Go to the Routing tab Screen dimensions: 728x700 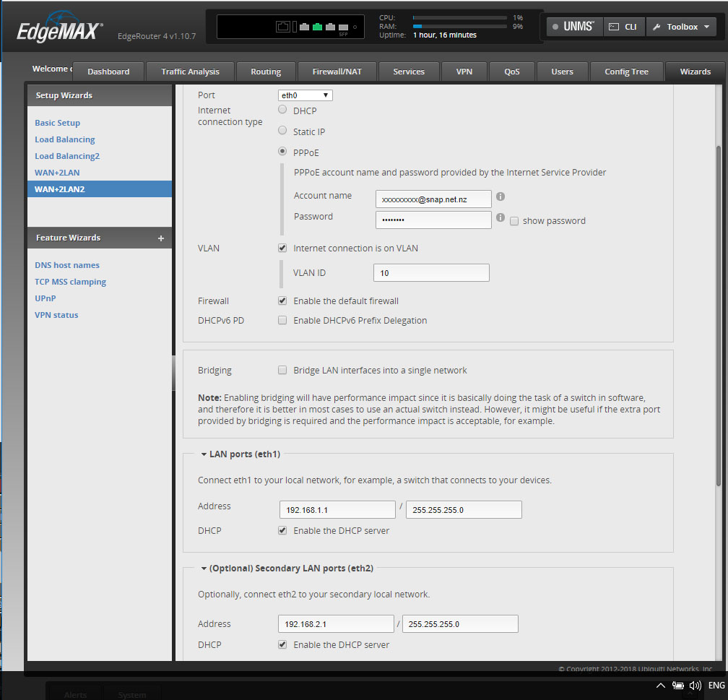(266, 72)
